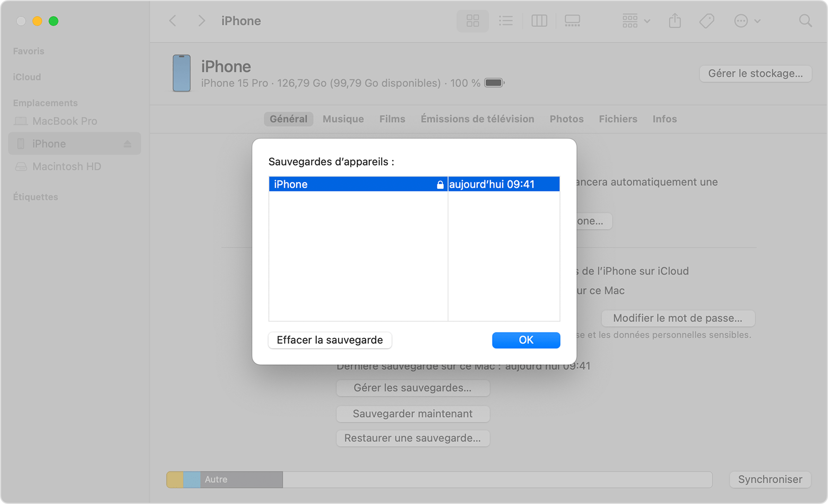The width and height of the screenshot is (828, 504).
Task: Switch Finder to gallery view
Action: 572,21
